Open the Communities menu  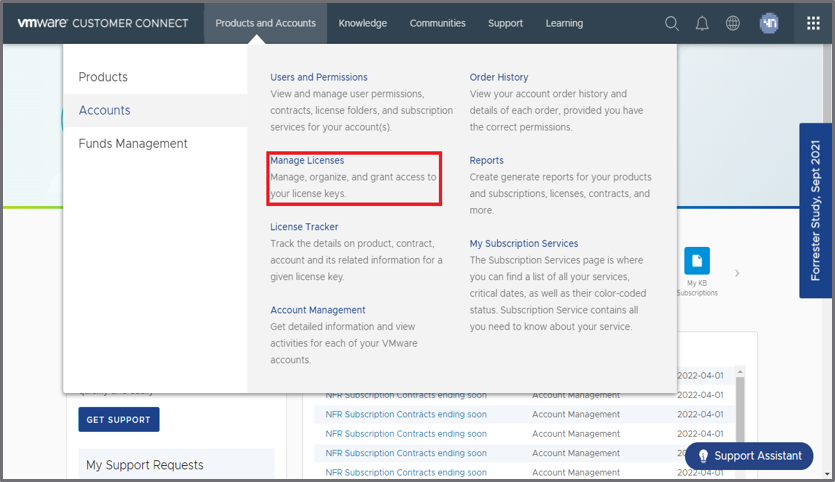[x=437, y=23]
